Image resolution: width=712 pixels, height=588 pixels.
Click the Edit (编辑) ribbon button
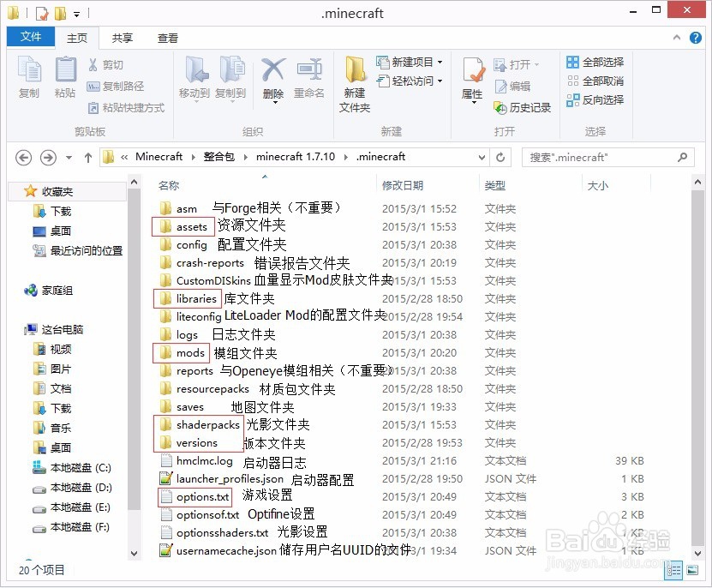512,86
